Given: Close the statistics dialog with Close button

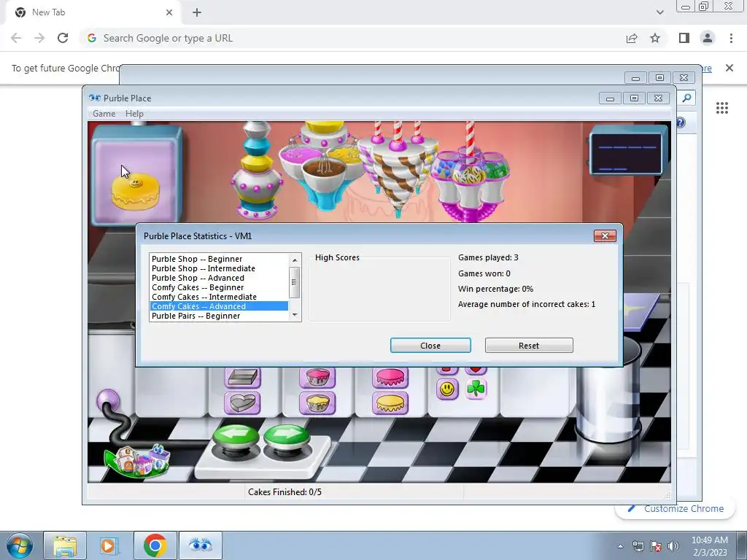Looking at the screenshot, I should (x=430, y=346).
